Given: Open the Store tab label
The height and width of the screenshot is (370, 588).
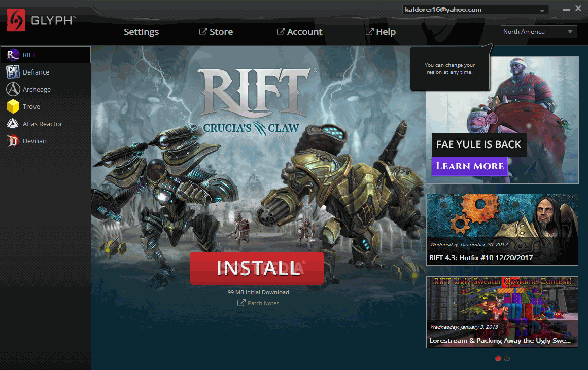Looking at the screenshot, I should tap(221, 32).
